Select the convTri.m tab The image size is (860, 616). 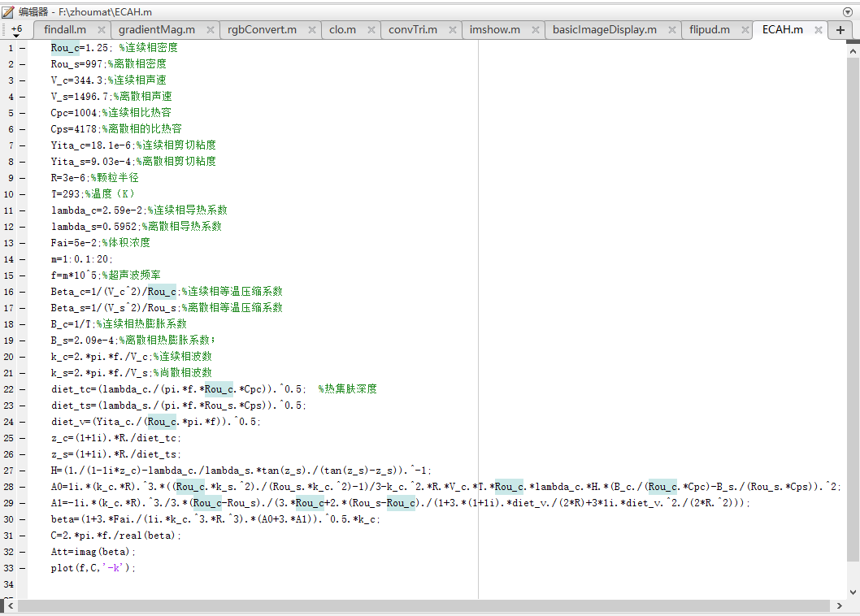pyautogui.click(x=412, y=30)
